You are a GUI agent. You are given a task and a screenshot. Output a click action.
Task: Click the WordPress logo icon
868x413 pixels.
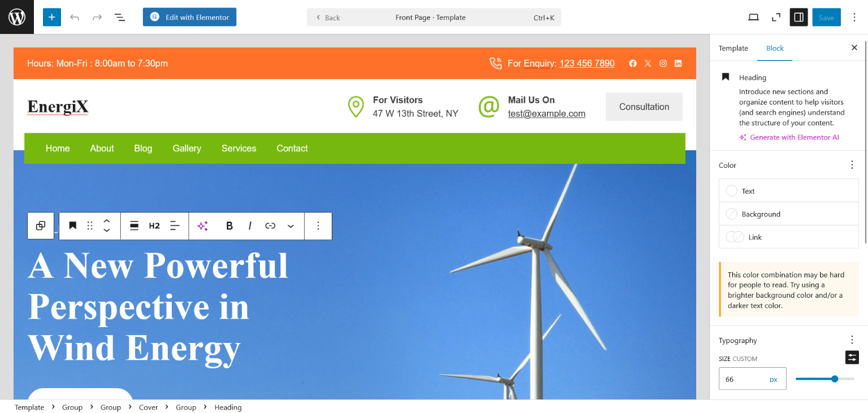(17, 17)
